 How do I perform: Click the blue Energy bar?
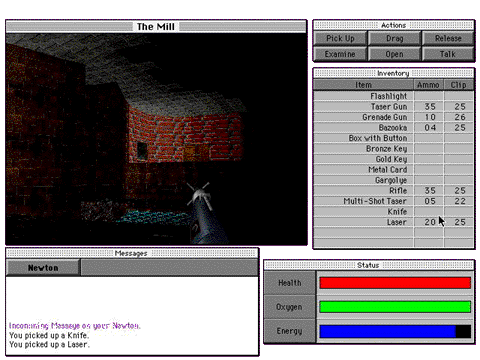click(387, 331)
